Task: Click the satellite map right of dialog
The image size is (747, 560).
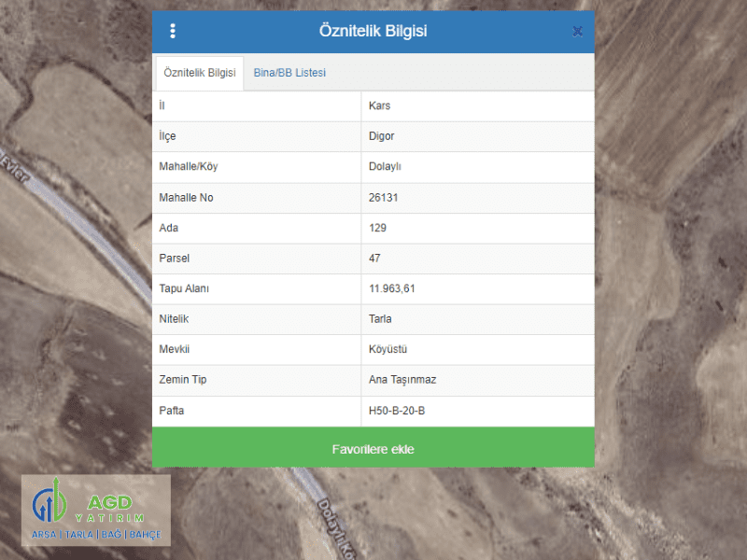Action: coord(670,280)
